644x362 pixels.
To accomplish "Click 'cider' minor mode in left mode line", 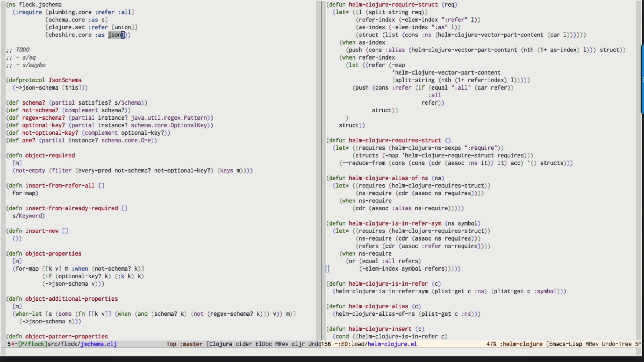I will 244,344.
